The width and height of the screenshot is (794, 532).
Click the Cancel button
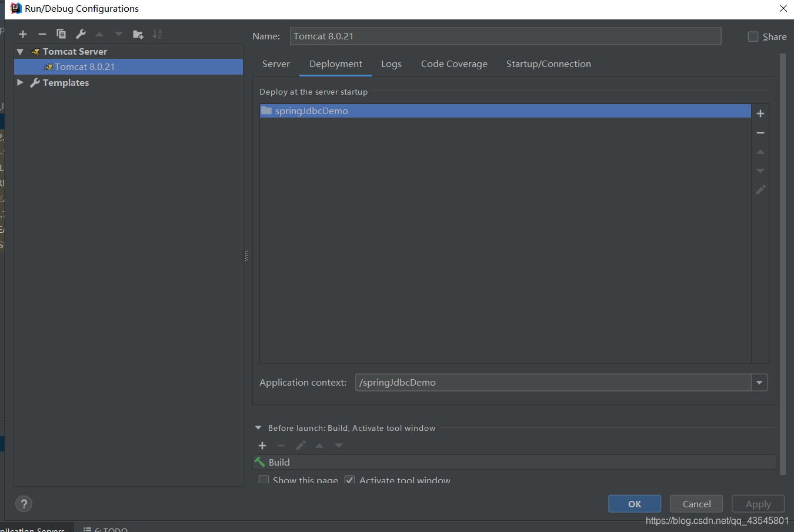point(696,504)
